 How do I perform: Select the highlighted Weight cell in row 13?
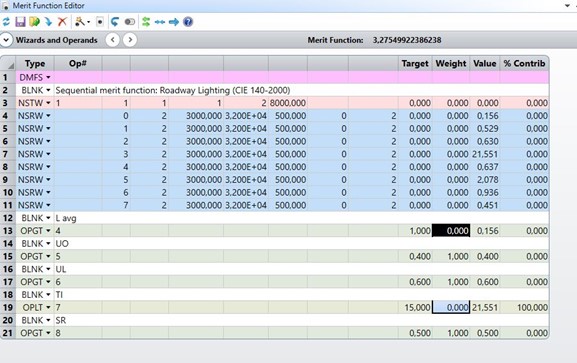(451, 231)
